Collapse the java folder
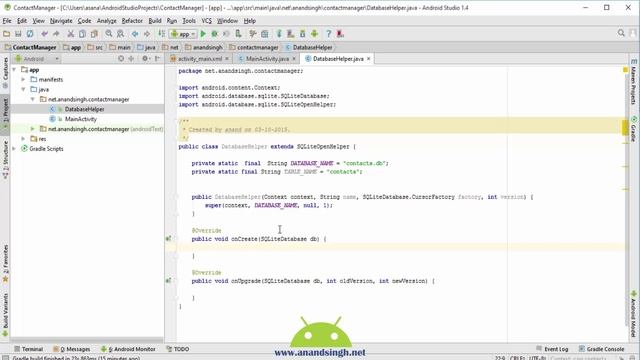Viewport: 640px width, 360px height. tap(24, 89)
